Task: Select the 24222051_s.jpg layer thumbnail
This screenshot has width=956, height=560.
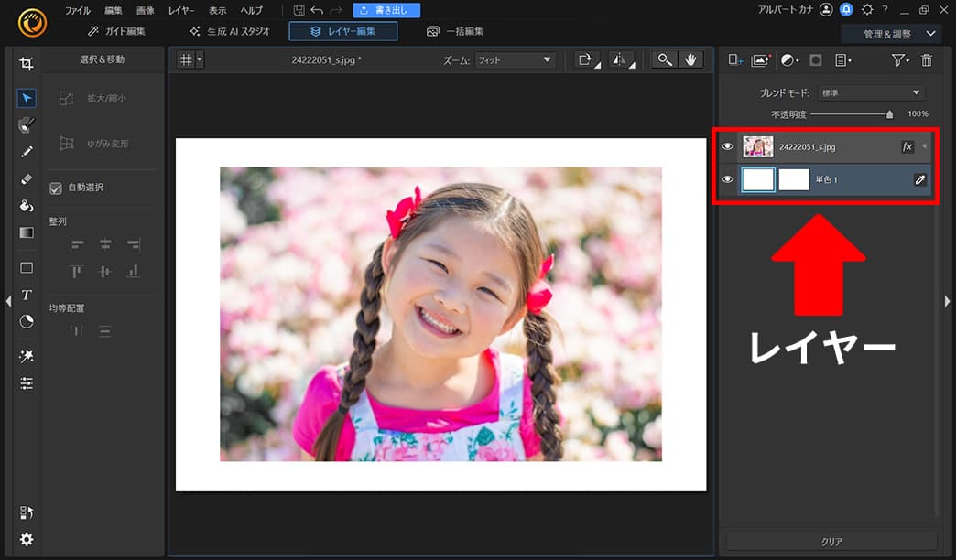Action: [758, 146]
